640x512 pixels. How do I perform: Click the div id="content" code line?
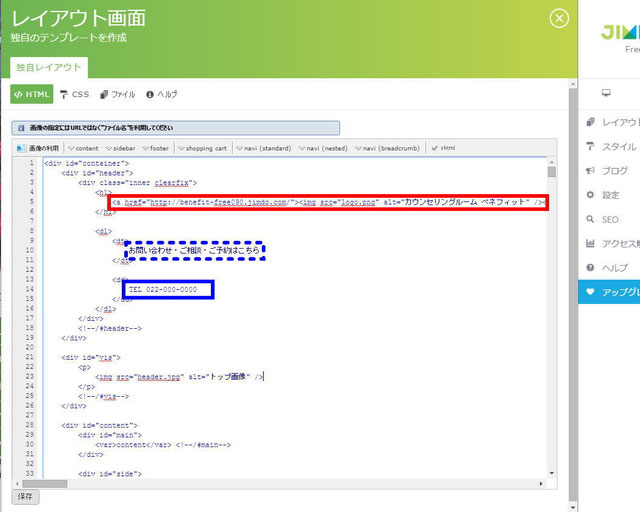pos(99,425)
